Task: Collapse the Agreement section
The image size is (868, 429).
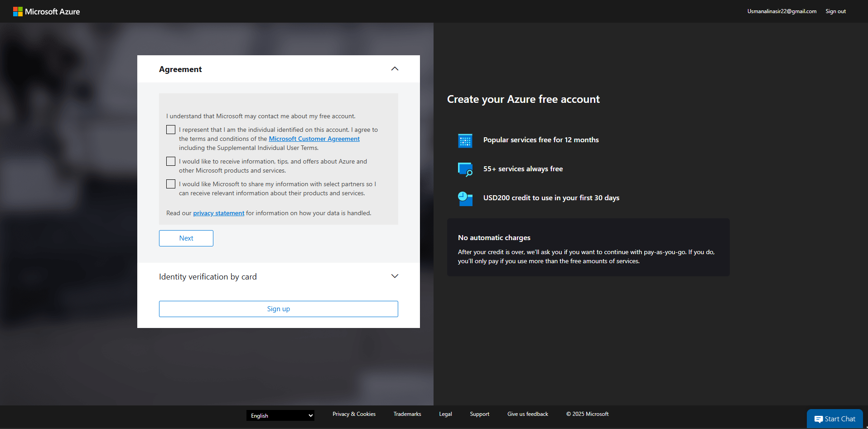Action: [395, 69]
